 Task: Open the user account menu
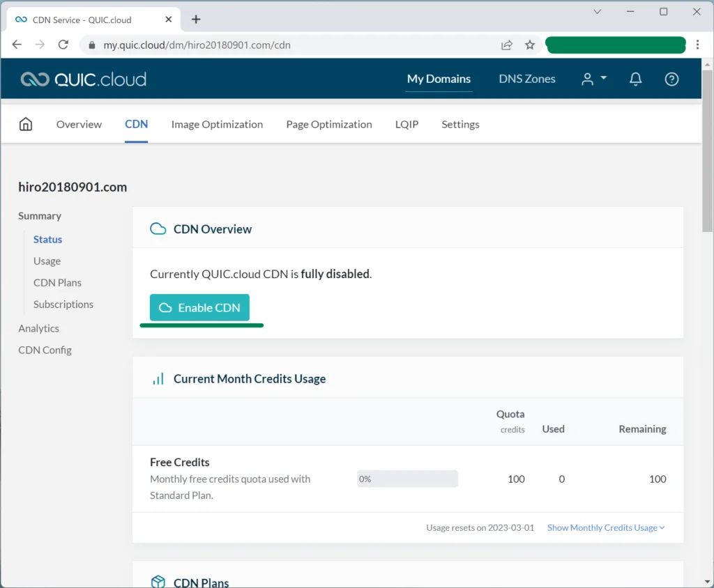(x=594, y=79)
